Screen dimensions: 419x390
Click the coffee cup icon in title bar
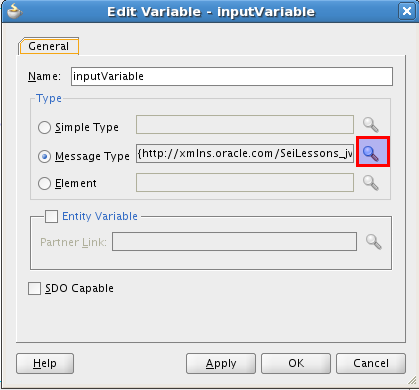click(14, 12)
